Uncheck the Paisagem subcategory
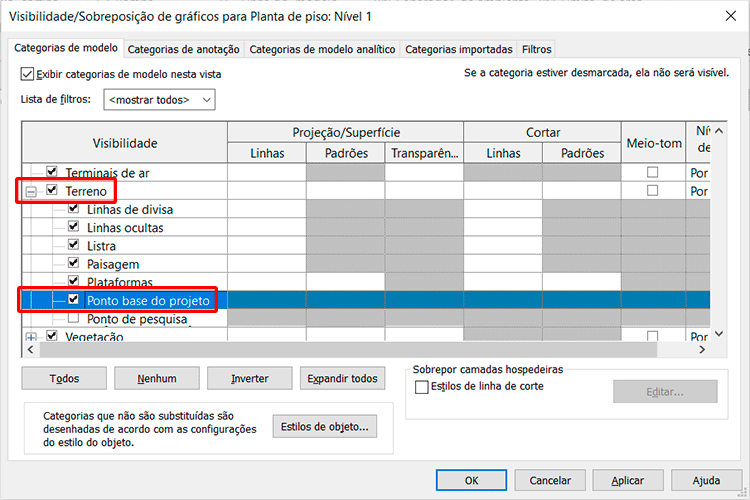 73,263
